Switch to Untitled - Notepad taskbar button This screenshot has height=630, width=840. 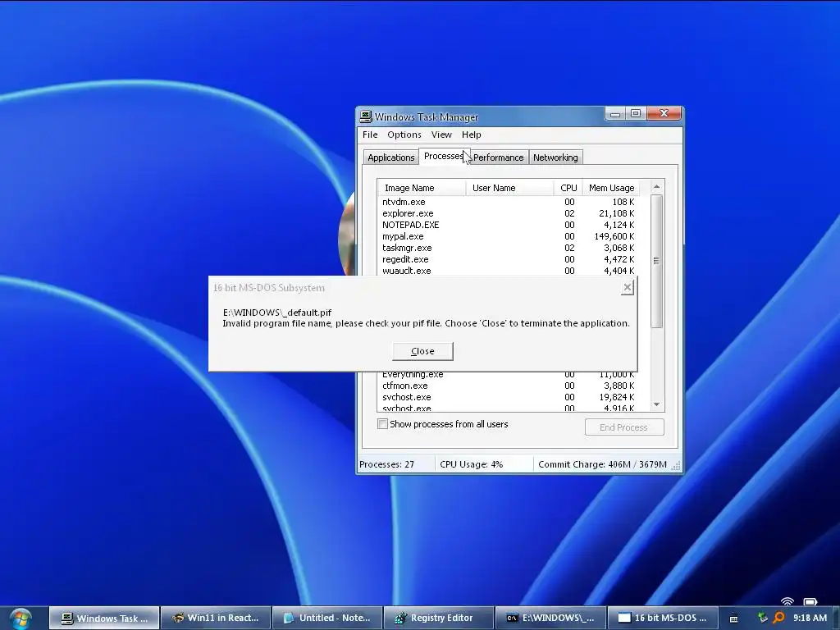point(327,619)
